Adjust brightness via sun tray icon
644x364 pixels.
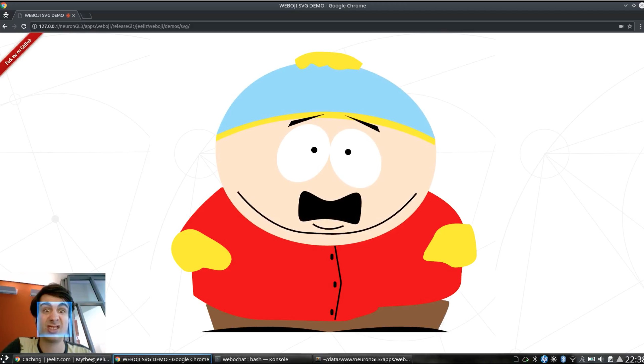pyautogui.click(x=554, y=359)
